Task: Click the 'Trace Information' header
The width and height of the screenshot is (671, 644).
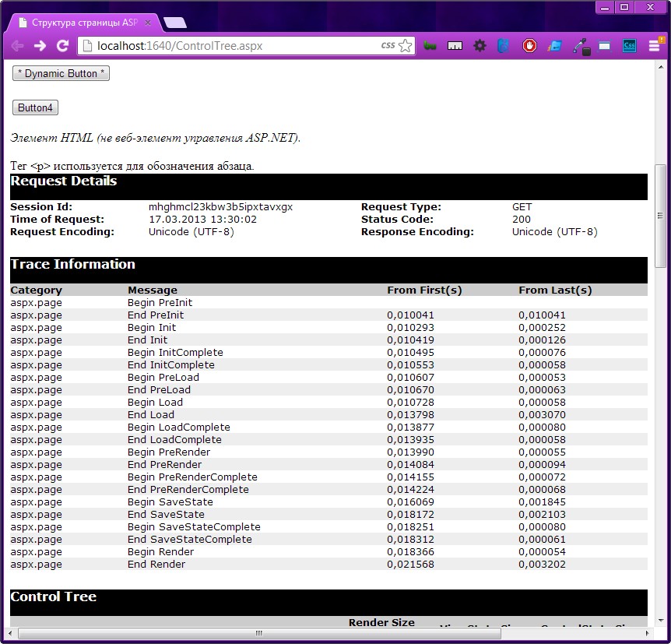Action: point(72,264)
